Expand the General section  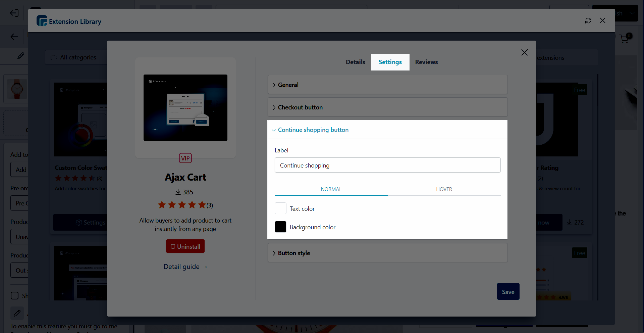click(387, 85)
